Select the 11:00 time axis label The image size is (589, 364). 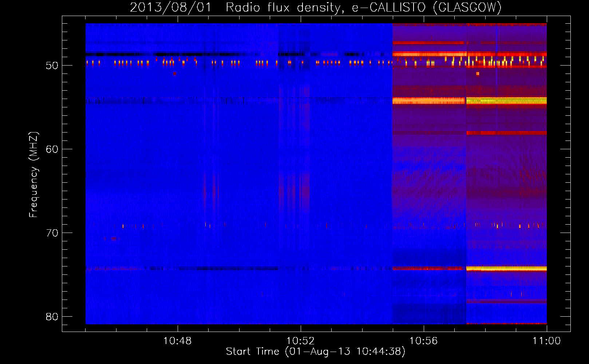pos(546,341)
